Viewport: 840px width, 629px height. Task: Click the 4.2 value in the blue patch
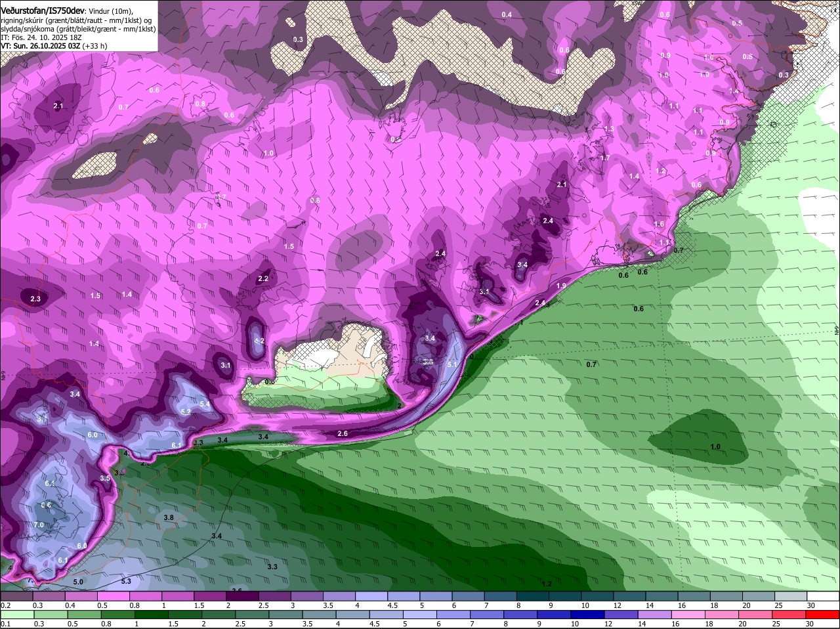pyautogui.click(x=259, y=341)
